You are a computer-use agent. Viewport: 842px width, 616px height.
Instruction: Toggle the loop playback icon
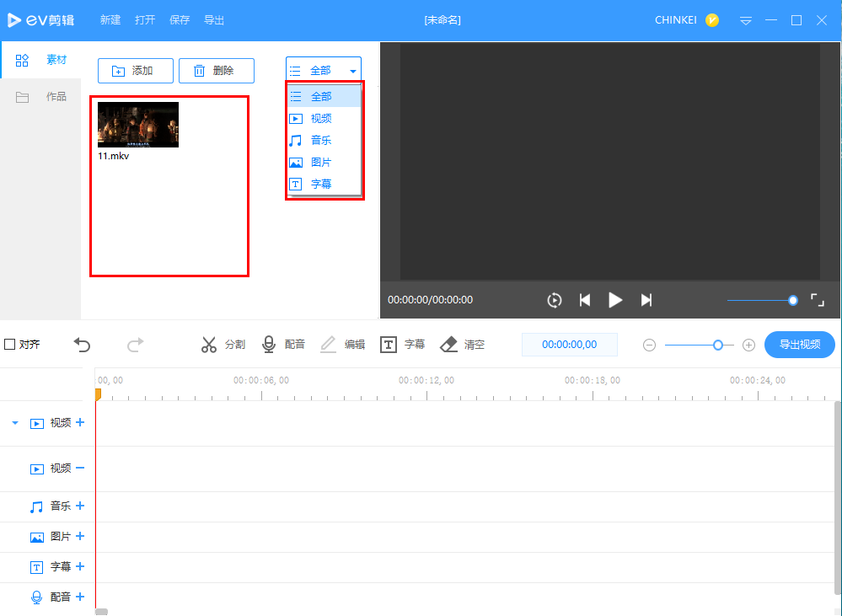[554, 300]
